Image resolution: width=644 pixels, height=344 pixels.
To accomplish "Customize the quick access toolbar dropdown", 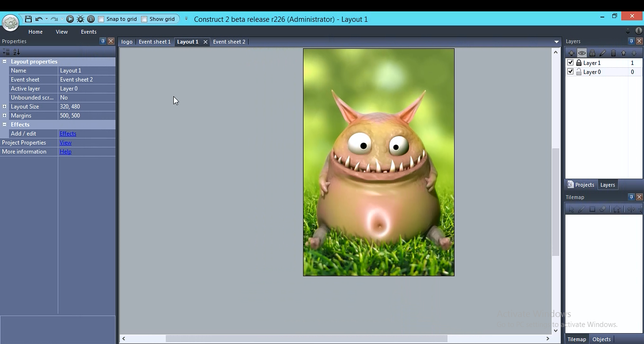I will pos(186,19).
